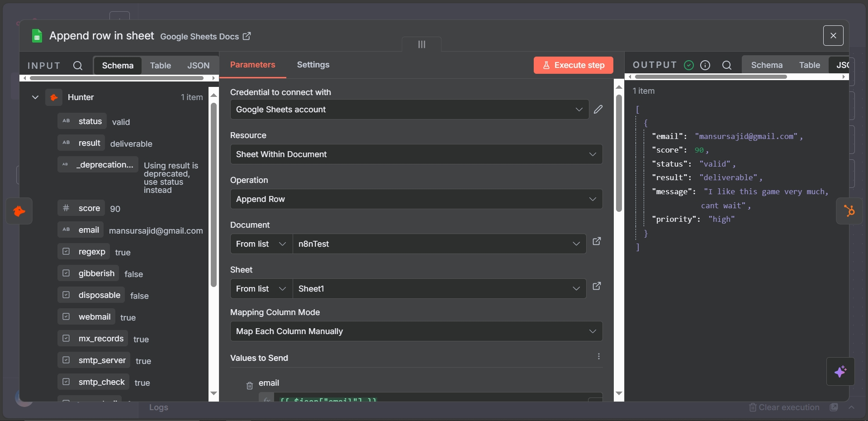Open the Mapping Column Mode dropdown
The image size is (868, 421).
[x=416, y=331]
